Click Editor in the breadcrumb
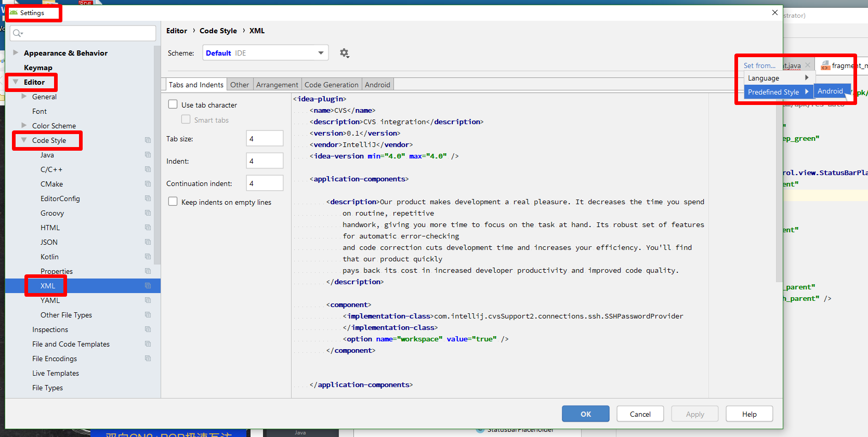 coord(177,31)
